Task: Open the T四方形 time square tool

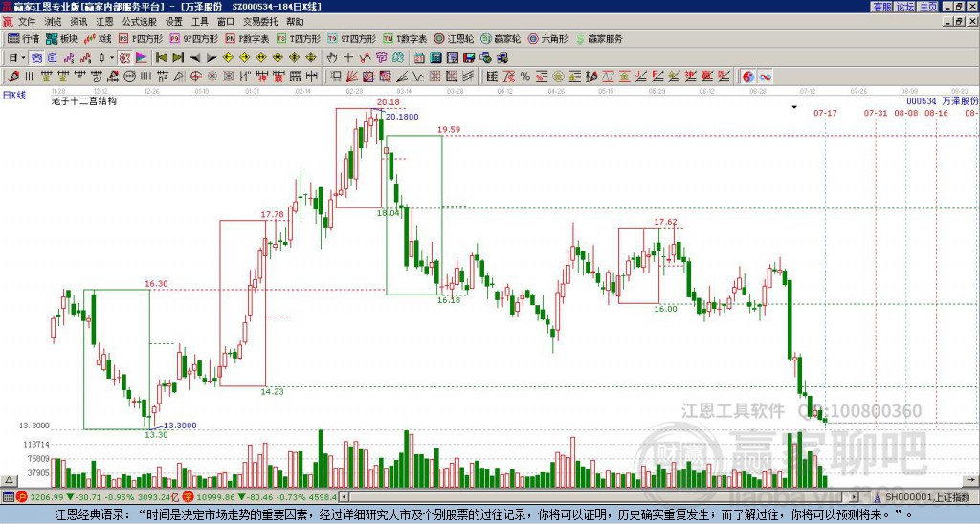Action: click(299, 38)
